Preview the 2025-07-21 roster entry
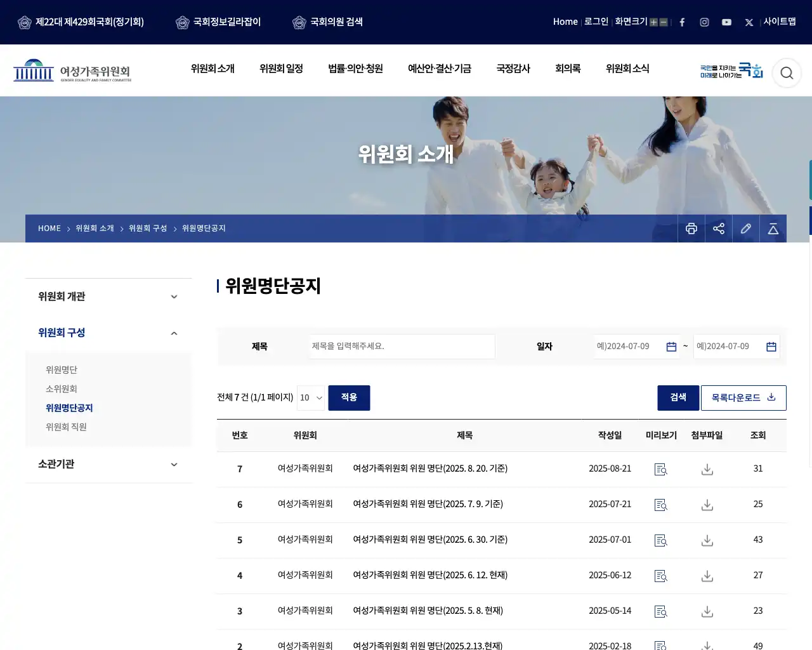The image size is (812, 650). 661,505
